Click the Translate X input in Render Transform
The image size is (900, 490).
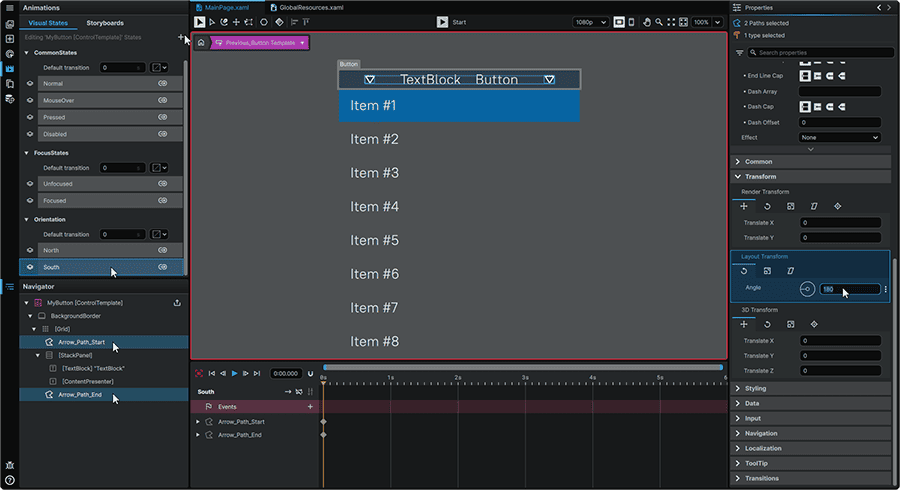[x=840, y=223]
